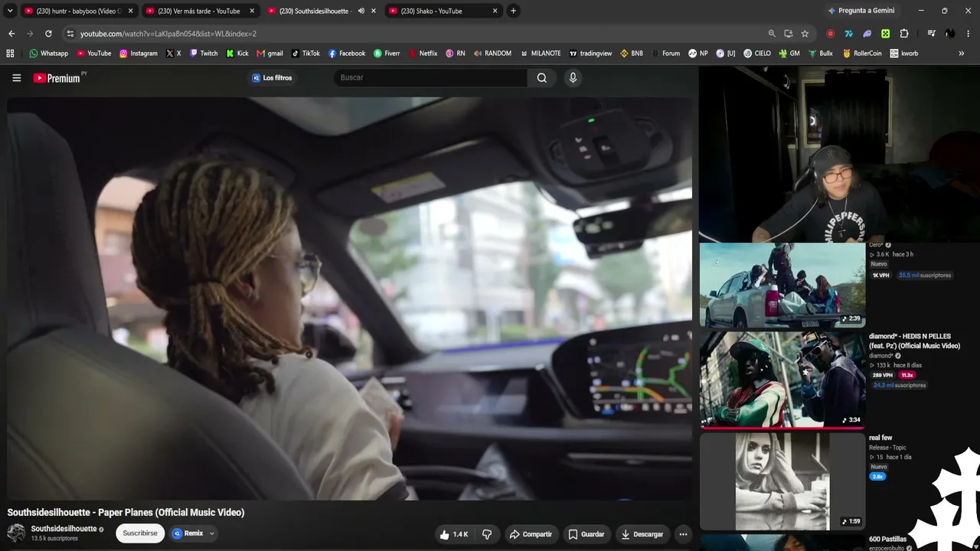Save the video with Guardar
980x551 pixels.
(586, 534)
